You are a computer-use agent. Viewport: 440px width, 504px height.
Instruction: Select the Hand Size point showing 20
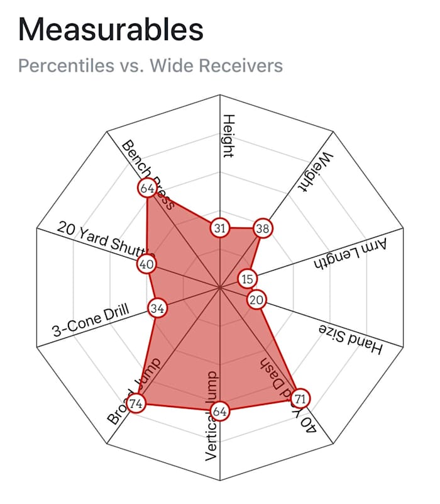pos(256,300)
